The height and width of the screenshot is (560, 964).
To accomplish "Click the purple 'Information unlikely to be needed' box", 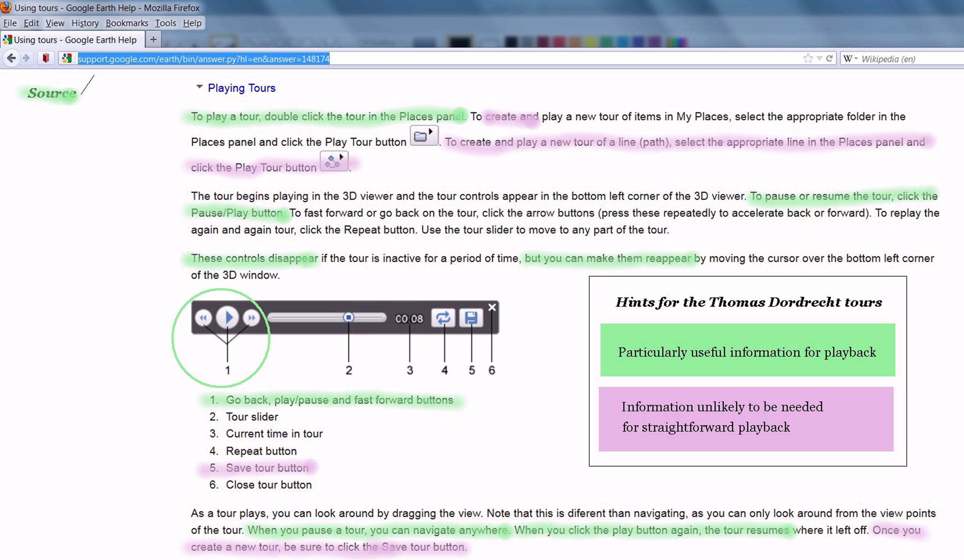I will [x=746, y=419].
